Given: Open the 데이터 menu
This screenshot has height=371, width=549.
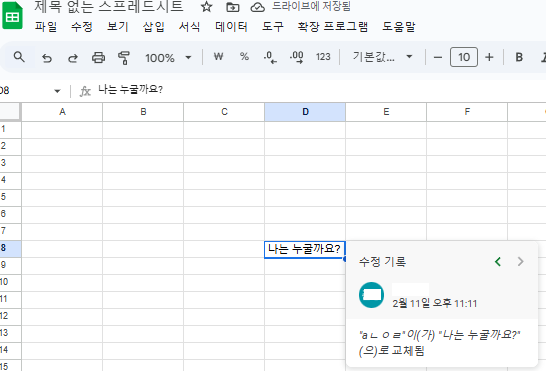Looking at the screenshot, I should [x=231, y=27].
